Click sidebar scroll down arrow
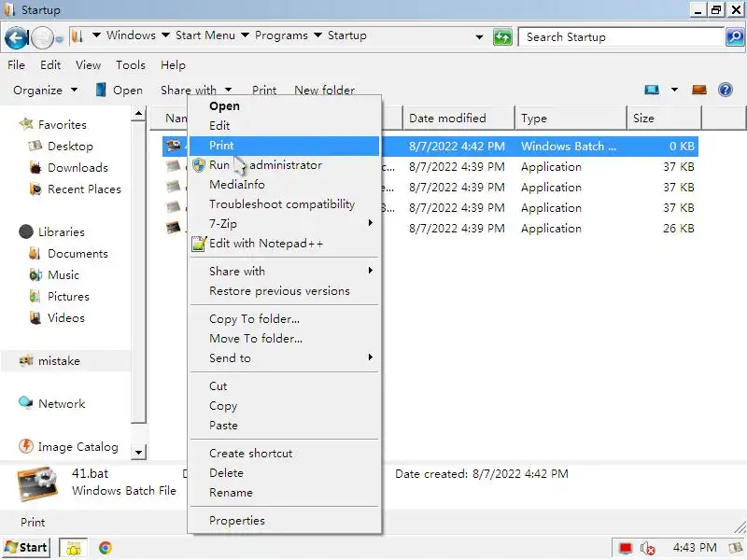The height and width of the screenshot is (560, 747). pos(138,452)
